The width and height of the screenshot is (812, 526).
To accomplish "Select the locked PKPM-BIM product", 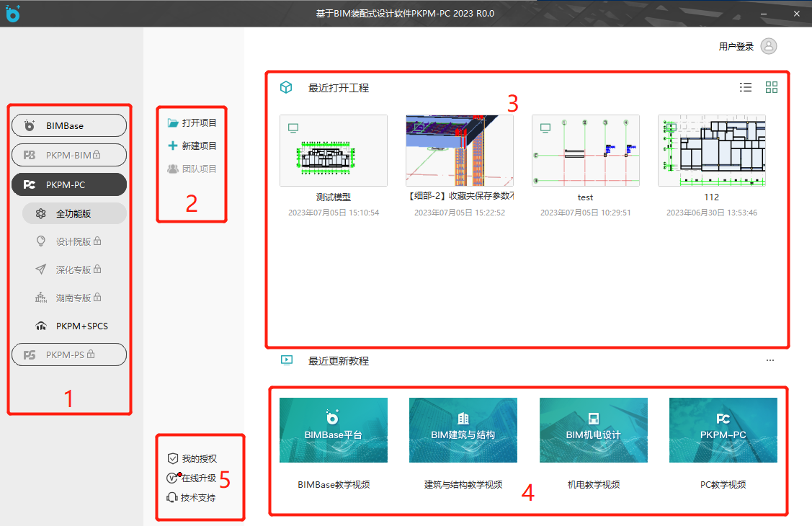I will (x=69, y=155).
